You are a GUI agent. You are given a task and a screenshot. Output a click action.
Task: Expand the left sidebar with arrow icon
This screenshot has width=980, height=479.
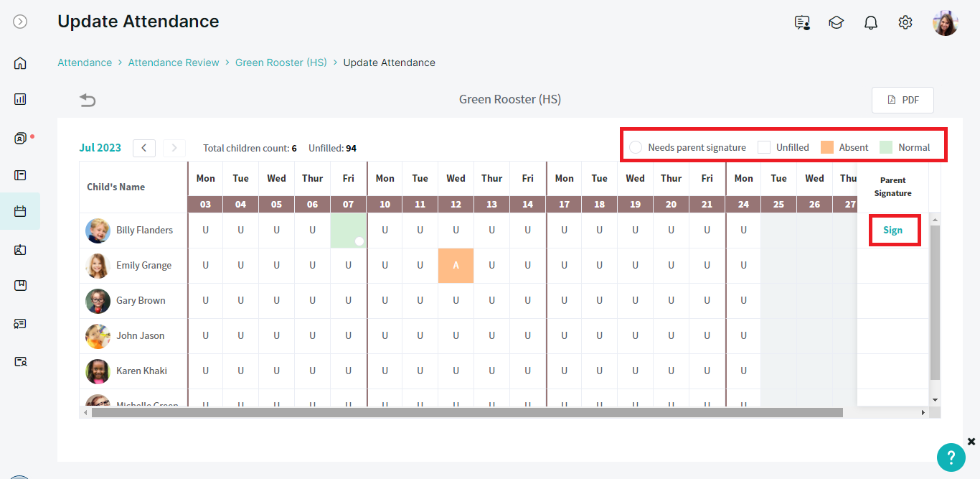pyautogui.click(x=20, y=22)
